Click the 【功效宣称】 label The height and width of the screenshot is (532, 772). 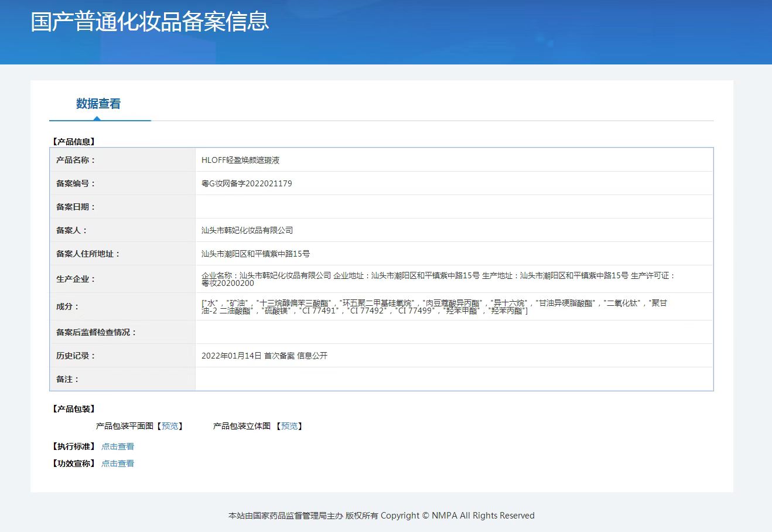73,463
